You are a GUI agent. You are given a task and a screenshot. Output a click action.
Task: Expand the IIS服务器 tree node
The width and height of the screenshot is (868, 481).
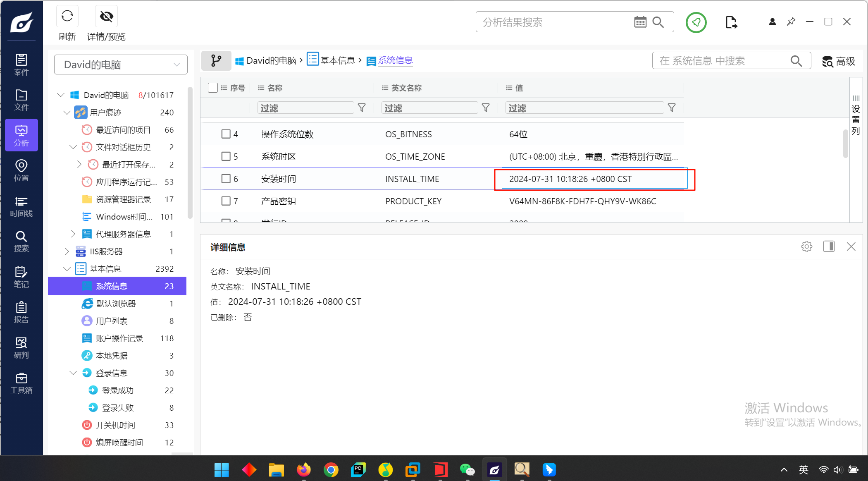[67, 251]
